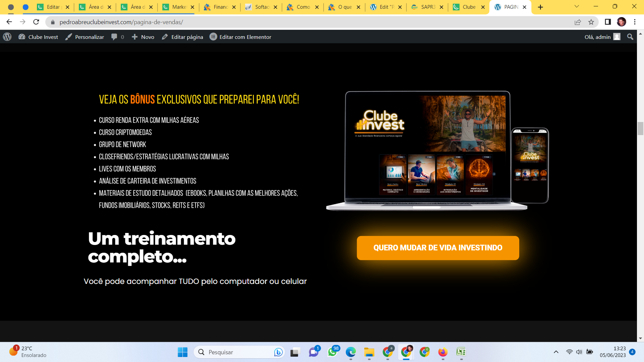Open the admin bar search magnifier icon
644x362 pixels.
click(x=630, y=37)
